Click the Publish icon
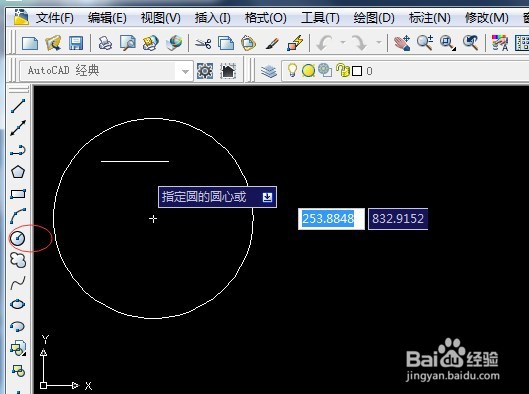The image size is (529, 394). pyautogui.click(x=150, y=43)
